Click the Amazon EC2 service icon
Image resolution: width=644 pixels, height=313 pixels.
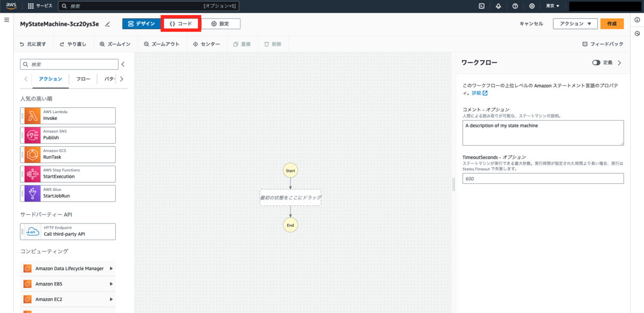27,300
